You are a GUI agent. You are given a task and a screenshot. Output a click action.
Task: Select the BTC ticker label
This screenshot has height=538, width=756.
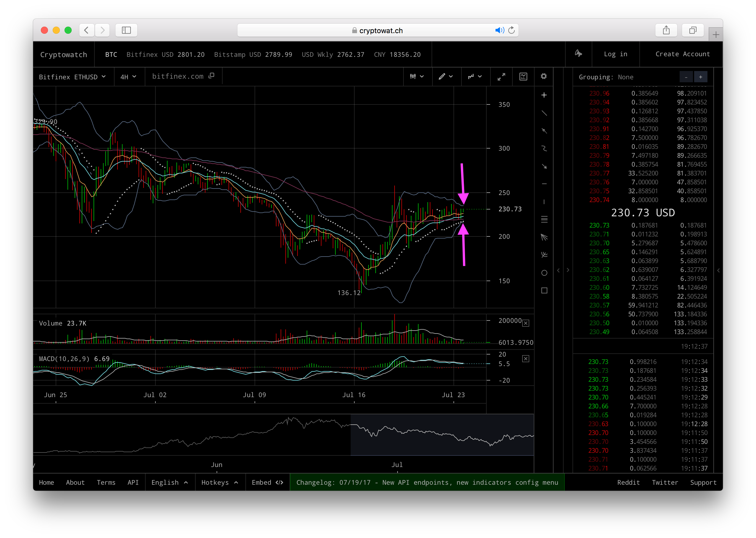pyautogui.click(x=111, y=55)
